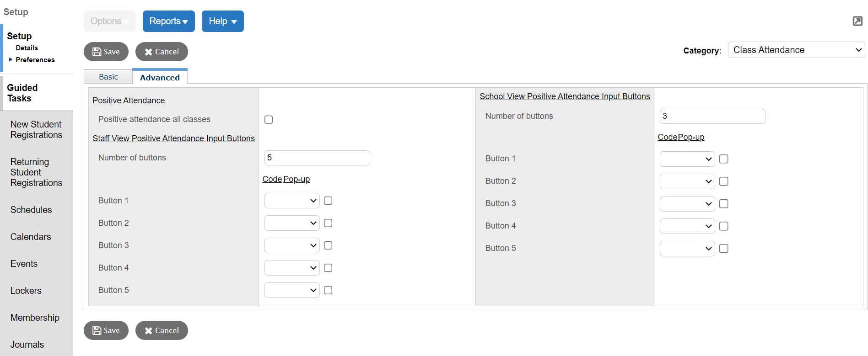The height and width of the screenshot is (356, 868).
Task: Click Staff View Positive Attendance Input Buttons heading
Action: click(173, 138)
